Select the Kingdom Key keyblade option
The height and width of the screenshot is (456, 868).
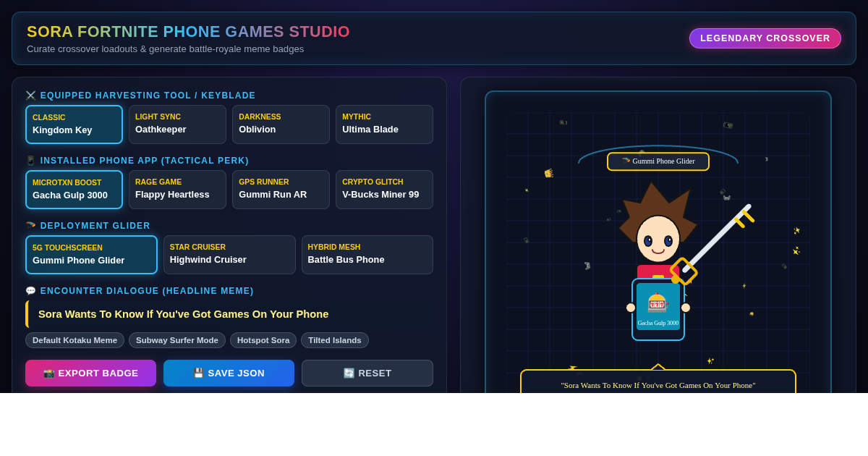coord(74,124)
